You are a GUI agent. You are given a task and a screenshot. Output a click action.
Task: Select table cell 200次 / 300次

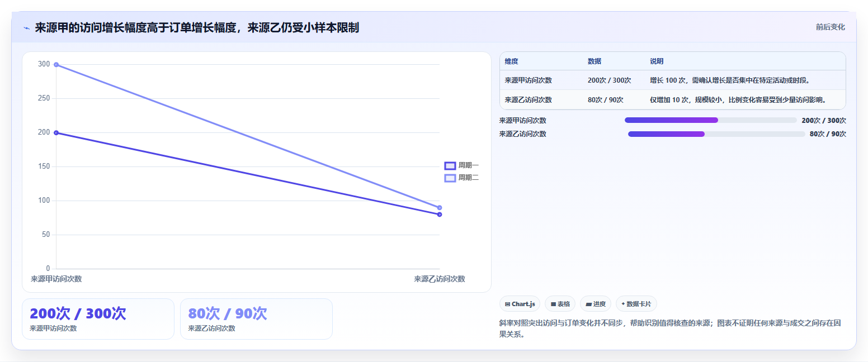click(x=609, y=80)
